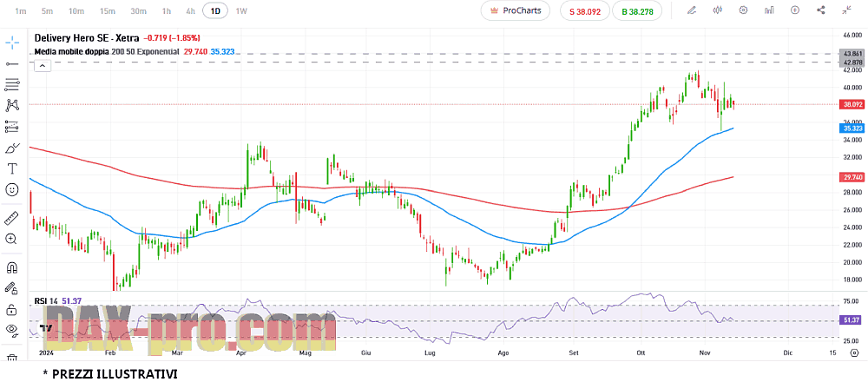Click the red 29.740 value in legend
The width and height of the screenshot is (868, 382).
pyautogui.click(x=194, y=51)
